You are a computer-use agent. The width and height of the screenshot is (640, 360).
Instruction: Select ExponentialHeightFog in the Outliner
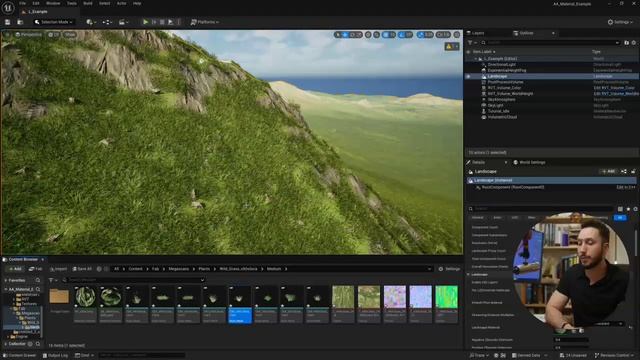pyautogui.click(x=507, y=70)
